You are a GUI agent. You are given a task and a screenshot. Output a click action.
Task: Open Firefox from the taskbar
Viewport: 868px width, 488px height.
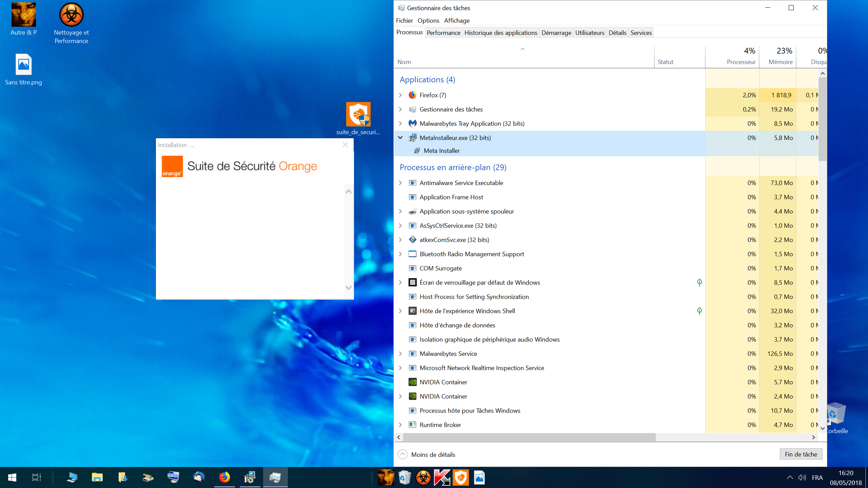(x=224, y=477)
